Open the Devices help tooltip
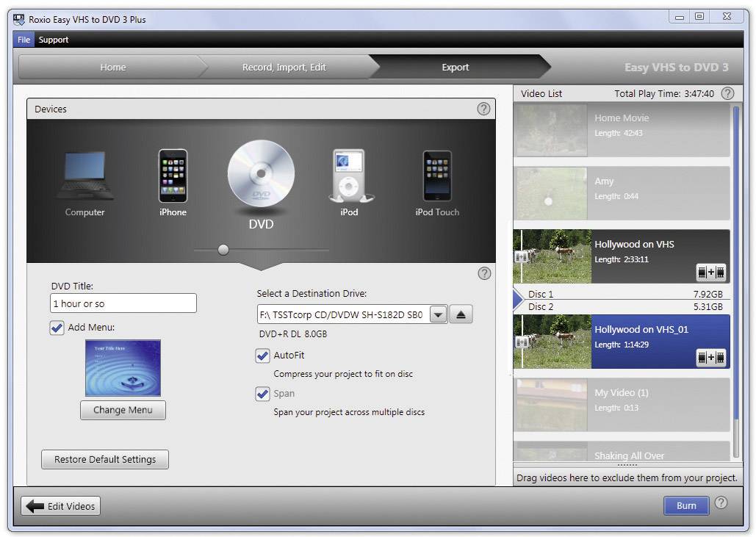This screenshot has height=537, width=756. 483,108
